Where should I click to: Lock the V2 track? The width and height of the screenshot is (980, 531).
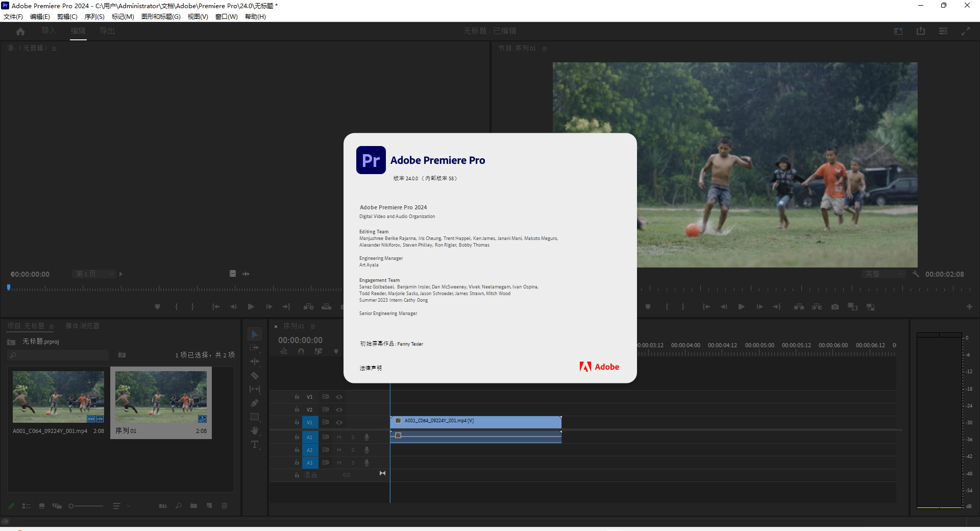coord(297,409)
